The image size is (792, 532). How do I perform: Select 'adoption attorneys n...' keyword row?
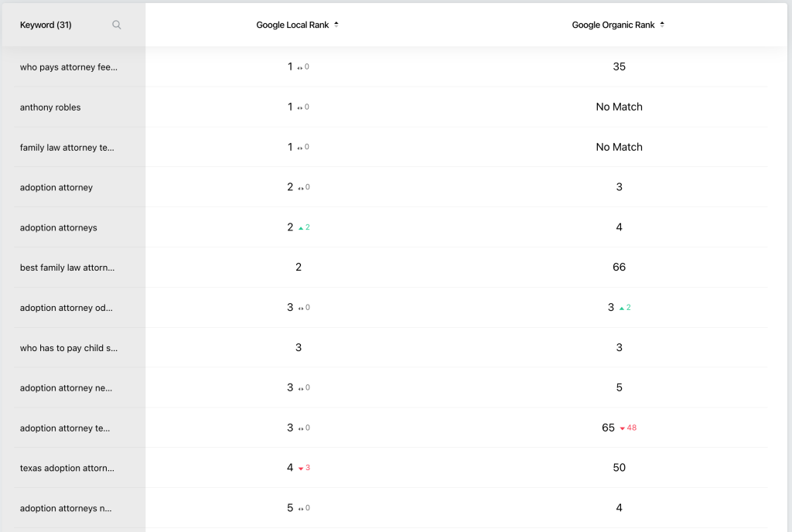(x=66, y=508)
